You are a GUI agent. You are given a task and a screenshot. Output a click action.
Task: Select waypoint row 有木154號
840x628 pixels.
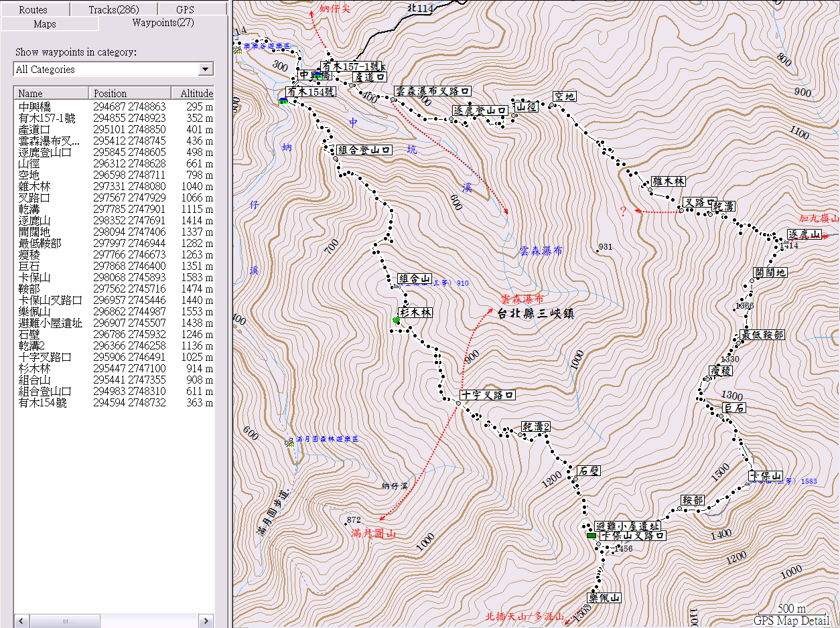pyautogui.click(x=114, y=402)
